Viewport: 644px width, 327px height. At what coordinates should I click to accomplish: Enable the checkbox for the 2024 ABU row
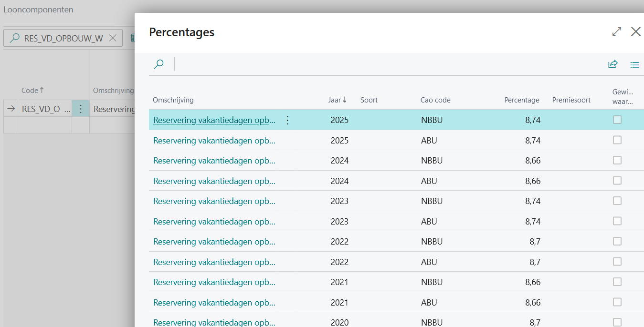pos(617,181)
